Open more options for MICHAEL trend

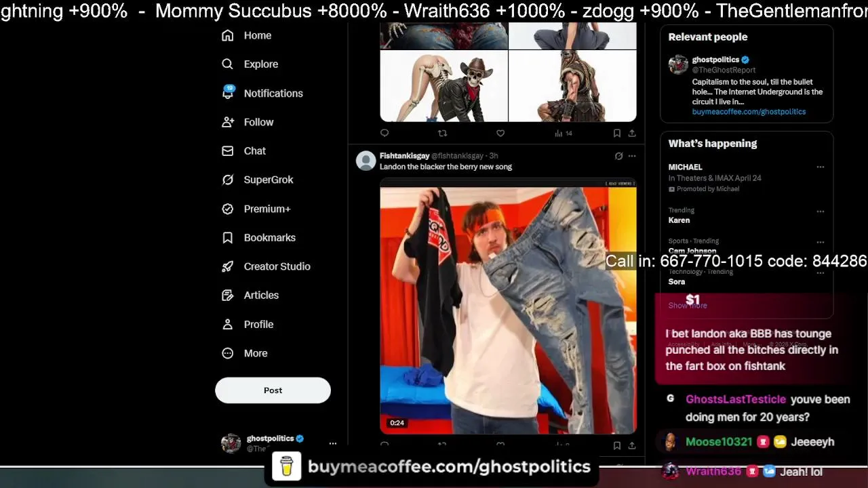click(x=820, y=167)
